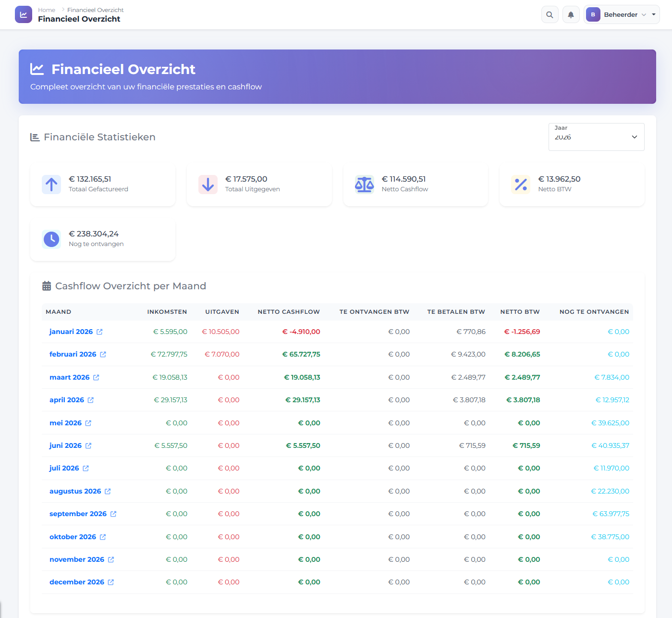Open the december 2026 month link
This screenshot has width=672, height=618.
point(76,582)
